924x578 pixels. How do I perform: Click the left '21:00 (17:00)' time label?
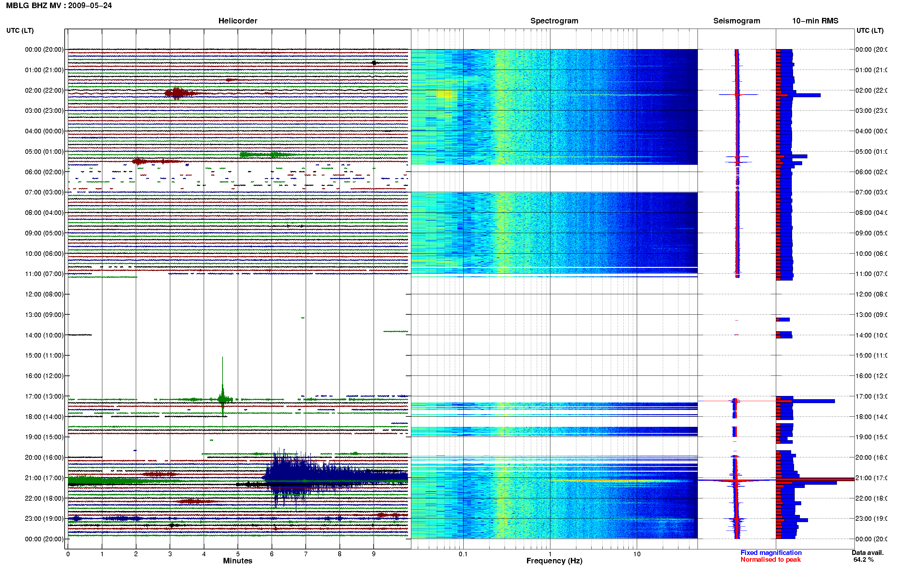pyautogui.click(x=44, y=478)
